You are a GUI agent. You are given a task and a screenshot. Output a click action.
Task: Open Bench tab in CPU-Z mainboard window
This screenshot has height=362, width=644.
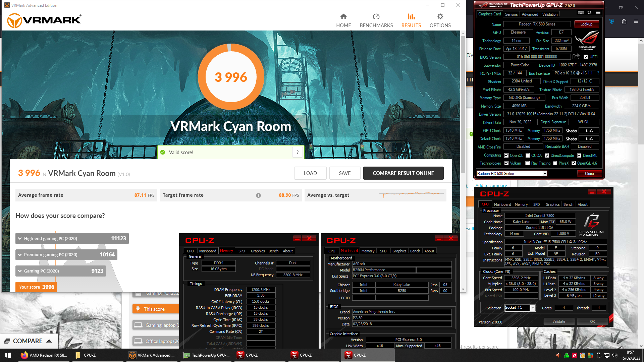415,251
